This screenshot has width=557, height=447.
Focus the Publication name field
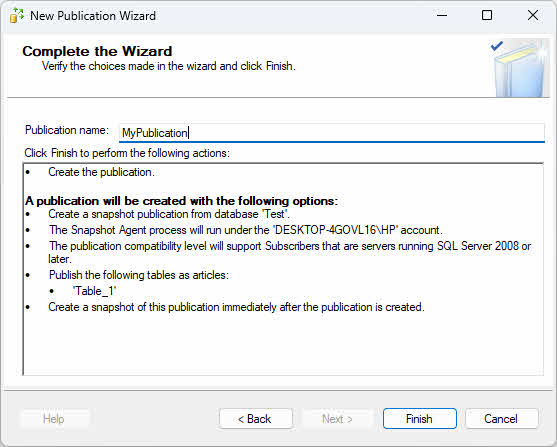point(332,133)
